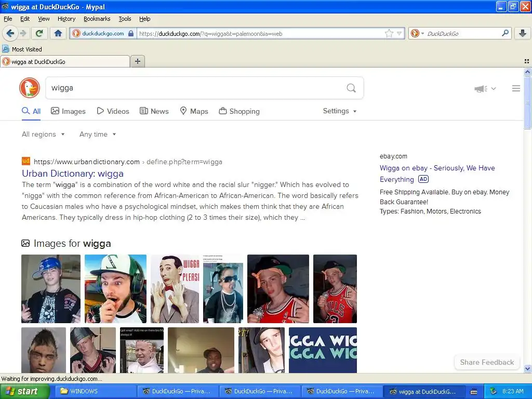Open the thumbnail of man with green headset
This screenshot has height=399, width=532.
[x=115, y=289]
